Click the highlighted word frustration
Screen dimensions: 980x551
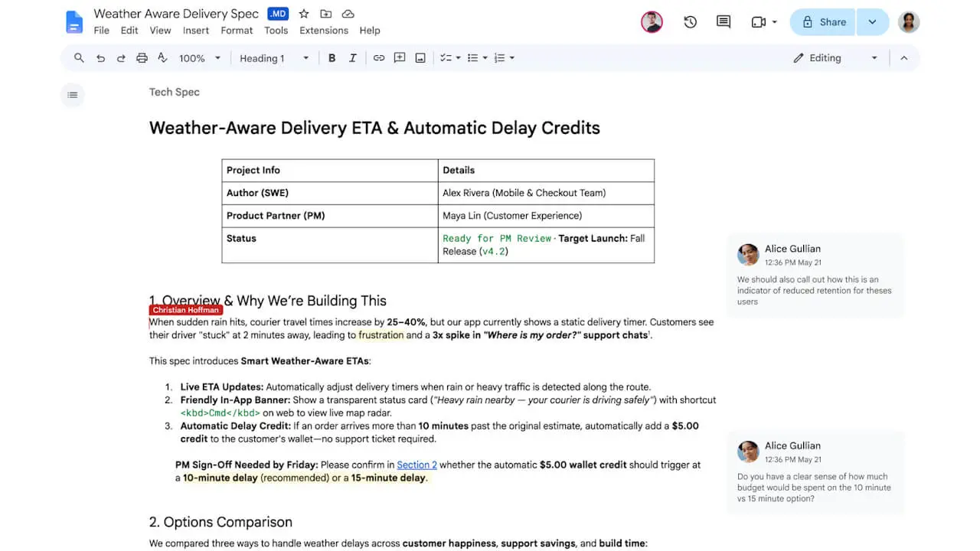coord(381,335)
